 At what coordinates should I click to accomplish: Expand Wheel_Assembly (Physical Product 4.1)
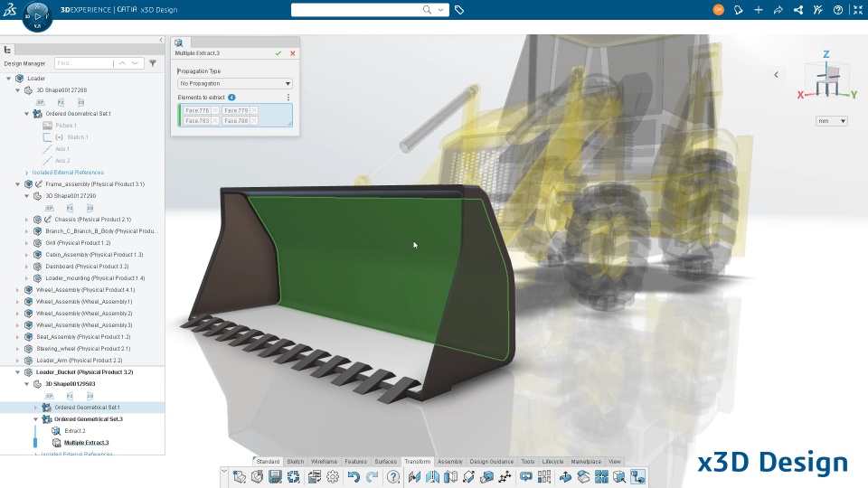coord(18,290)
